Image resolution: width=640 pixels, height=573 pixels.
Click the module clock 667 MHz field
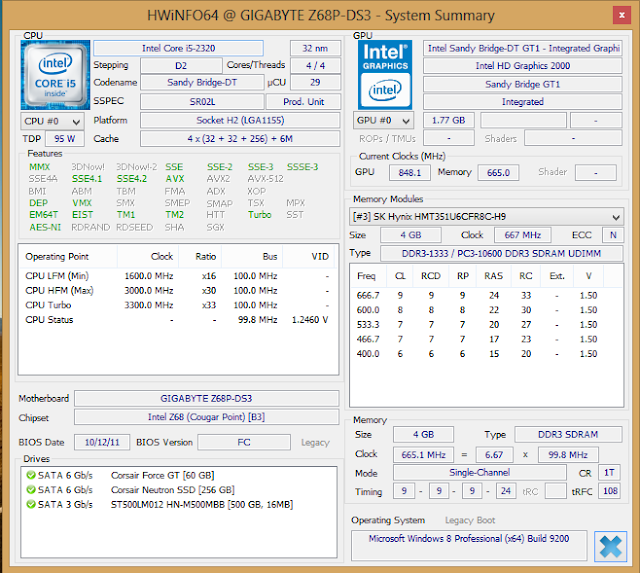[522, 235]
